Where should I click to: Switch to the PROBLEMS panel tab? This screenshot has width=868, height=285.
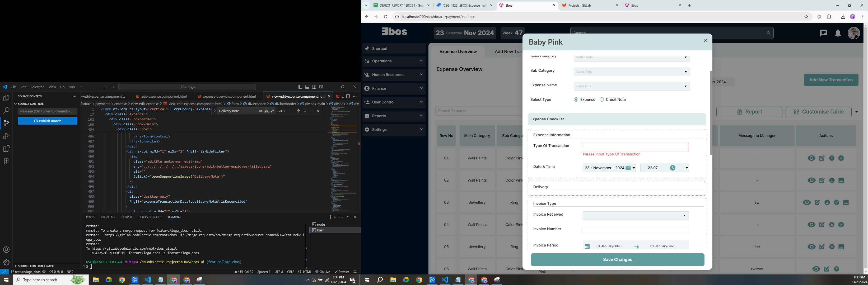tap(108, 217)
